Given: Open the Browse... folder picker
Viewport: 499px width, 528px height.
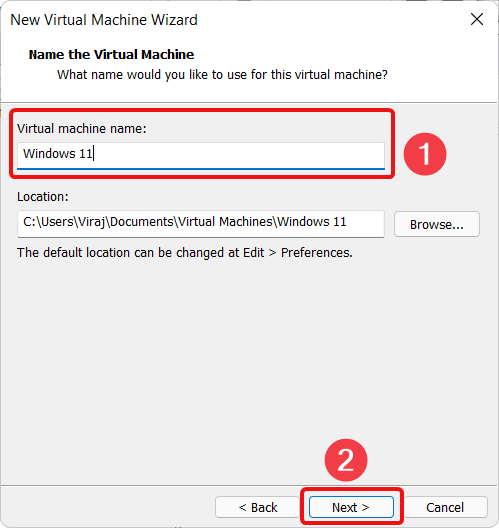Looking at the screenshot, I should point(437,224).
